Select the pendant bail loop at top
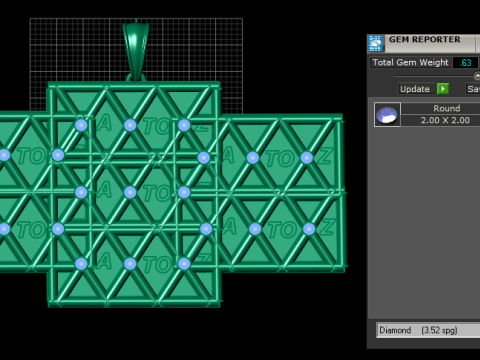Image resolution: width=480 pixels, height=360 pixels. click(x=136, y=52)
